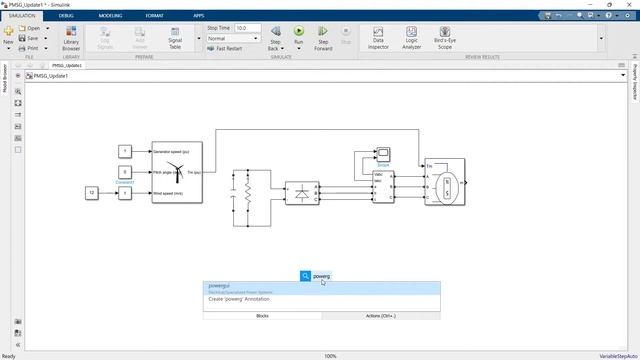Switch to the MODELING tab
This screenshot has height=360, width=640.
110,16
